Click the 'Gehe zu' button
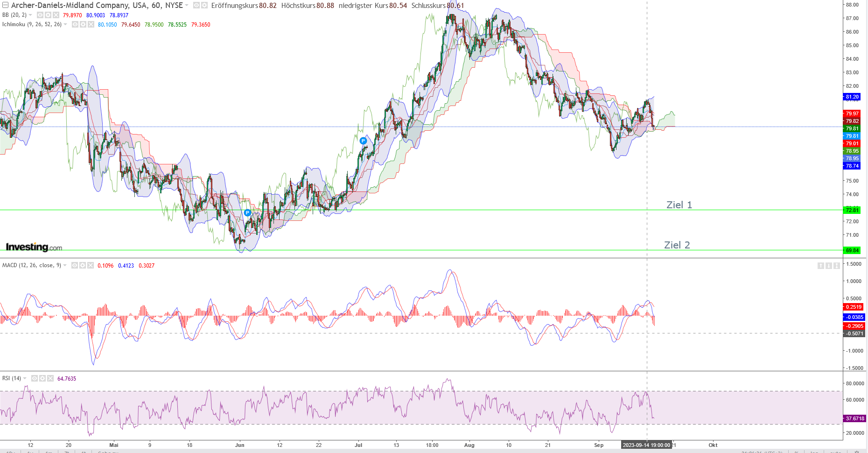This screenshot has width=868, height=453. pyautogui.click(x=108, y=452)
